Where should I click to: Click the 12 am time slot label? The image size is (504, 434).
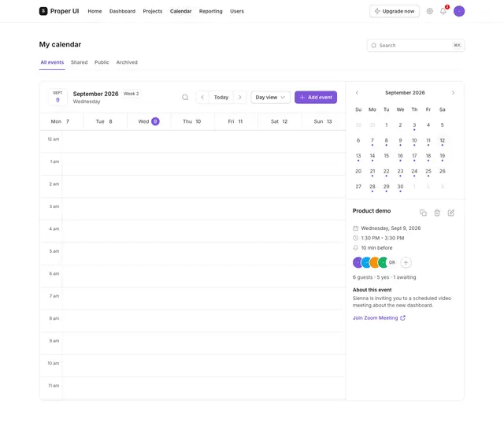pyautogui.click(x=54, y=139)
